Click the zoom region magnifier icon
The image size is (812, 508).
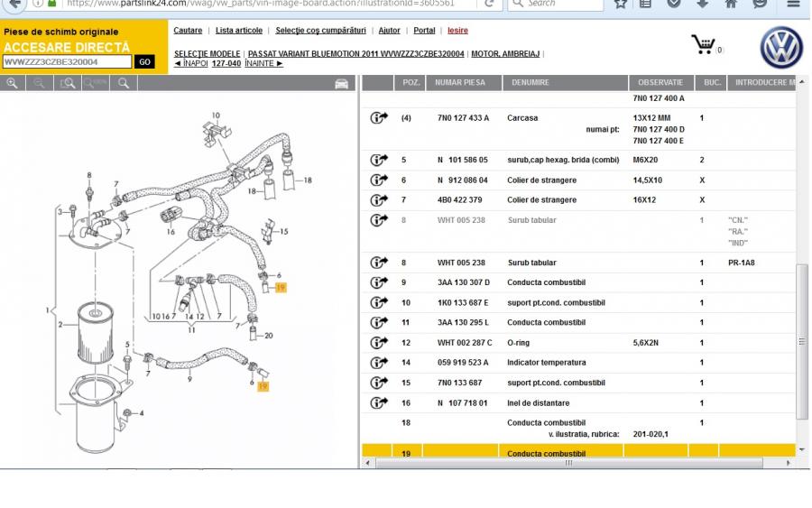pos(68,83)
